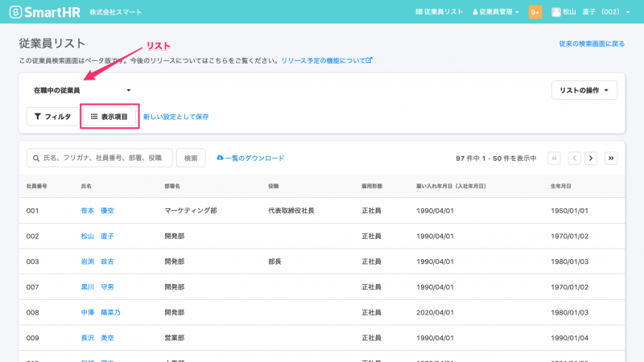644x362 pixels.
Task: Open リリース予定の機能について link
Action: pos(327,60)
